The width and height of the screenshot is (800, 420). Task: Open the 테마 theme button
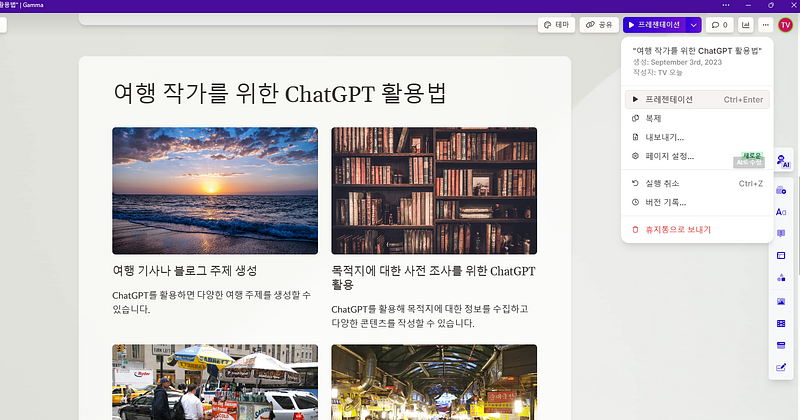tap(557, 24)
